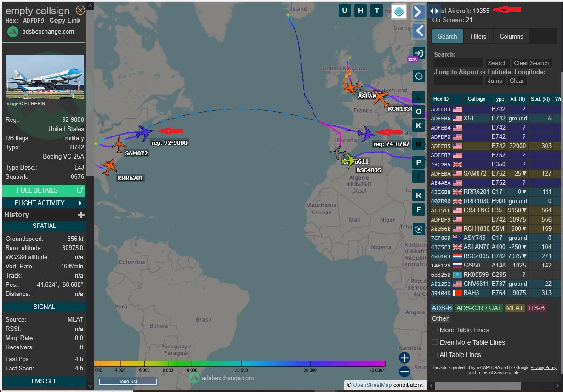Click the map layers icon
563x392 pixels.
pos(399,11)
